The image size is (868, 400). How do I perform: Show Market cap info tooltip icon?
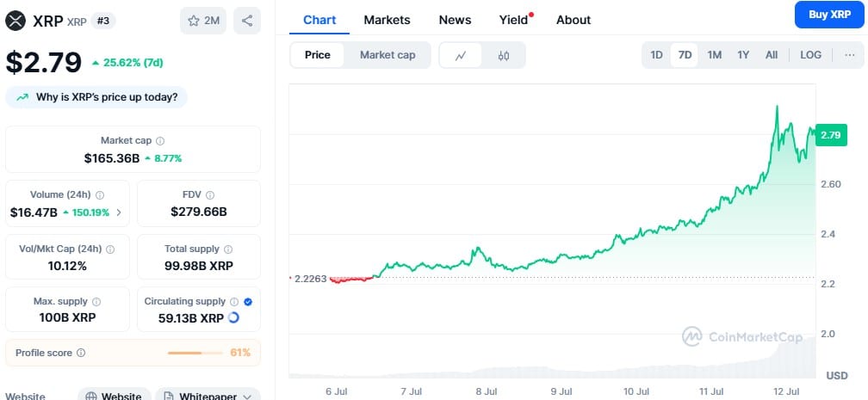(160, 141)
